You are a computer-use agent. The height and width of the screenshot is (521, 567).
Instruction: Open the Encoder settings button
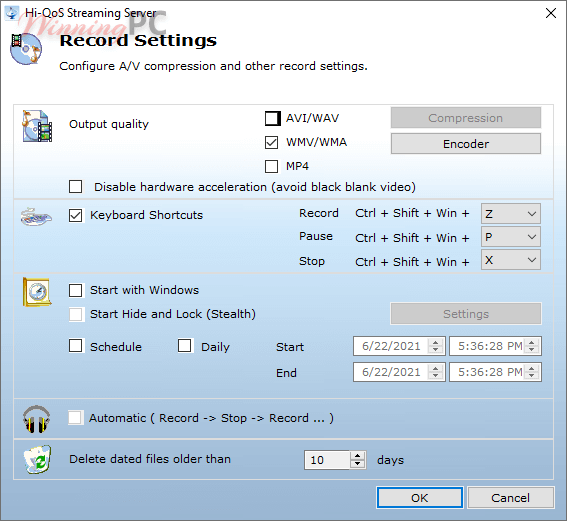click(x=466, y=144)
